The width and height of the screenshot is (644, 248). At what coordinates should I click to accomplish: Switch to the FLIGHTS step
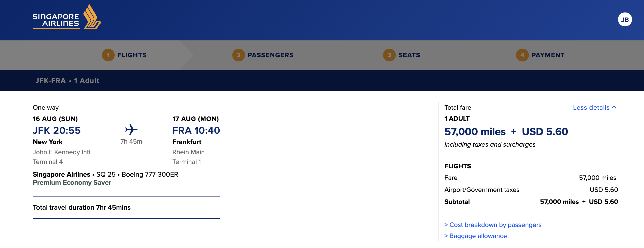[x=132, y=55]
